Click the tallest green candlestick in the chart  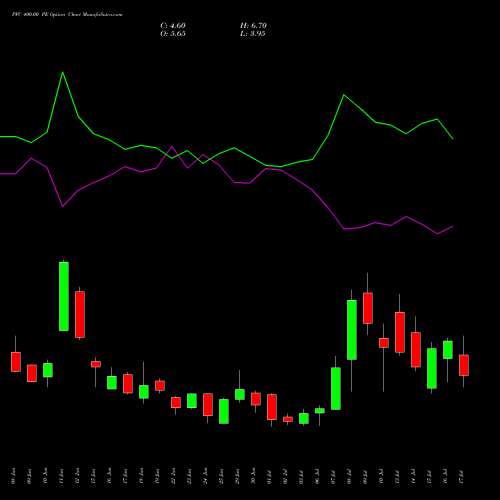[x=64, y=296]
